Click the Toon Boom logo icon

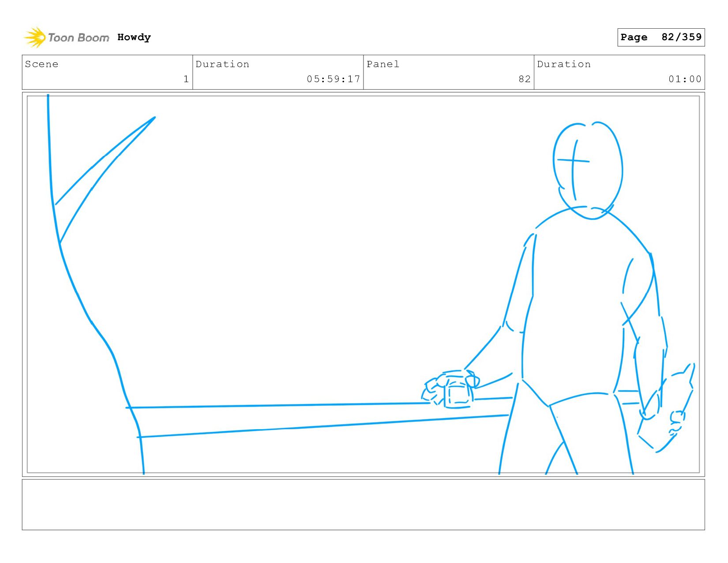[x=35, y=38]
